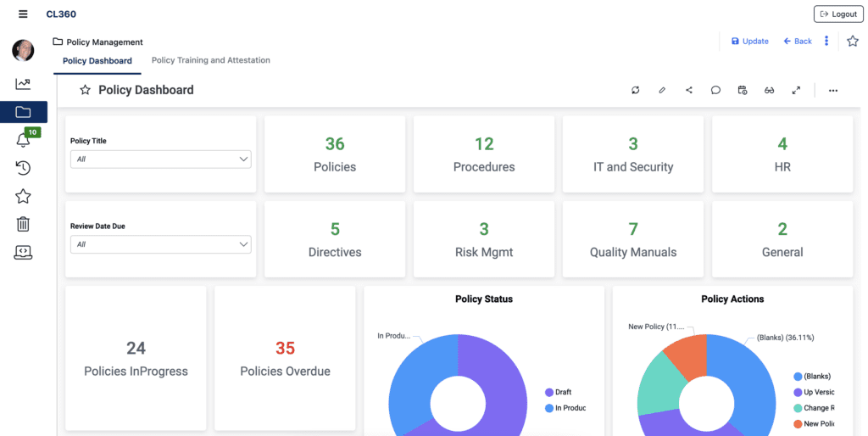Screen dimensions: 868x436
Task: Switch to Policy Dashboard tab
Action: tap(97, 60)
